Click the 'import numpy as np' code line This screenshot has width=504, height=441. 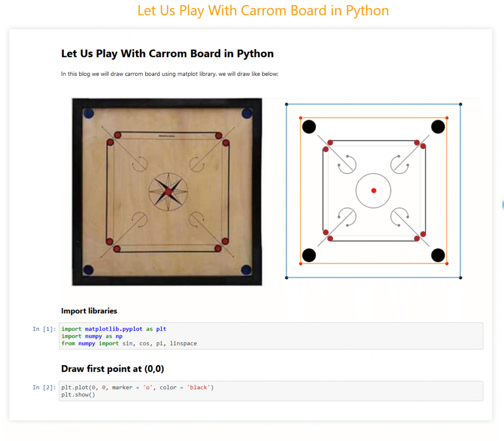(92, 336)
